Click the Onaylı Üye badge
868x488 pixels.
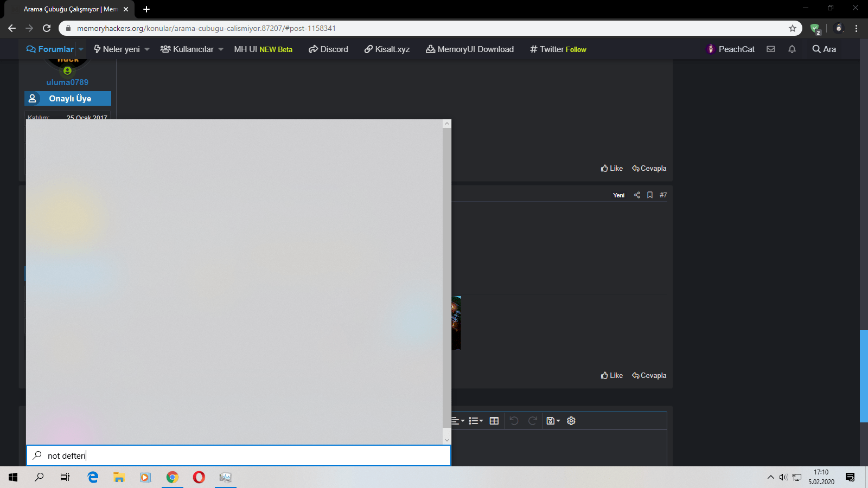pyautogui.click(x=68, y=98)
